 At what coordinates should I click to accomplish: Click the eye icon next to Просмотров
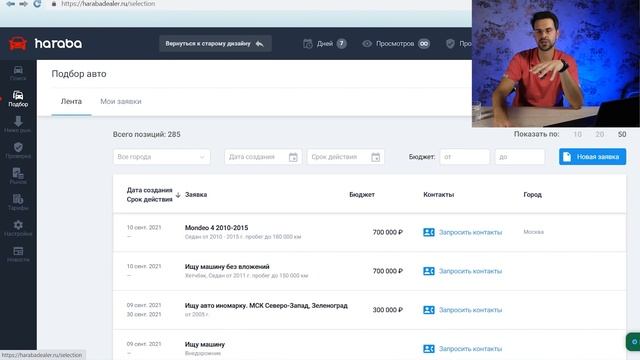(367, 44)
